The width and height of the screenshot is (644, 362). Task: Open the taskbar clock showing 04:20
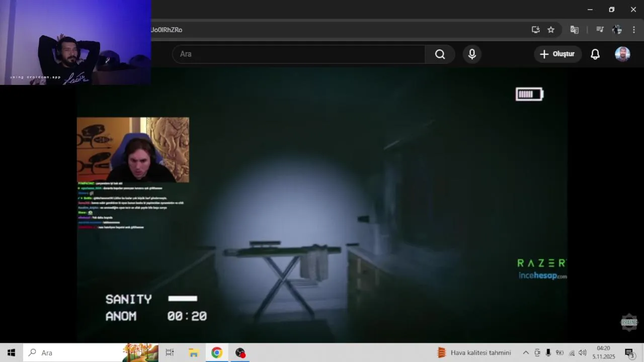pyautogui.click(x=603, y=352)
